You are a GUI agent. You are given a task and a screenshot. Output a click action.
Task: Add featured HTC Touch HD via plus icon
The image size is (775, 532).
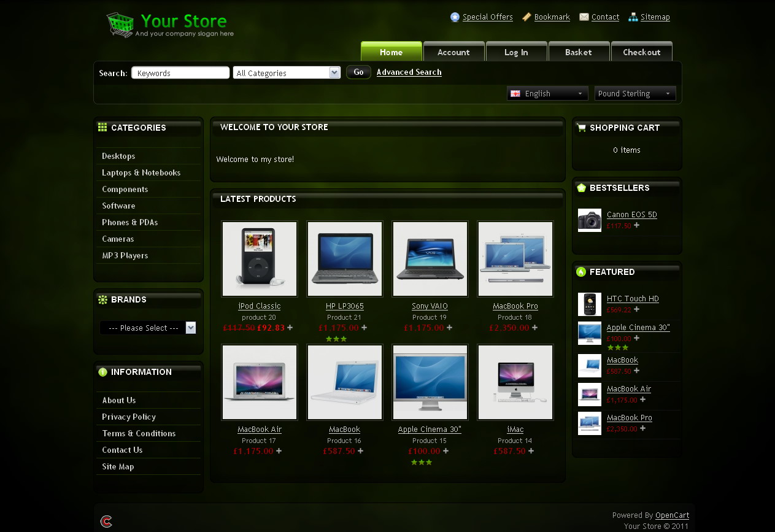tap(636, 309)
